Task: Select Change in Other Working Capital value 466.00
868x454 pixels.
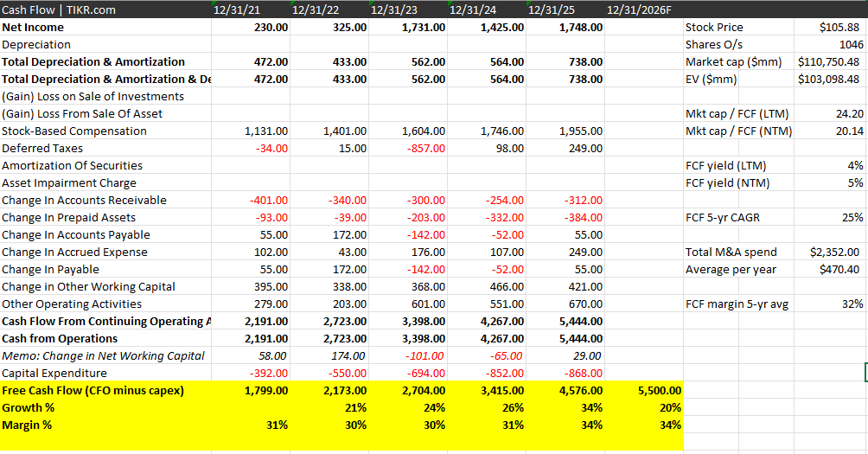Action: [507, 287]
